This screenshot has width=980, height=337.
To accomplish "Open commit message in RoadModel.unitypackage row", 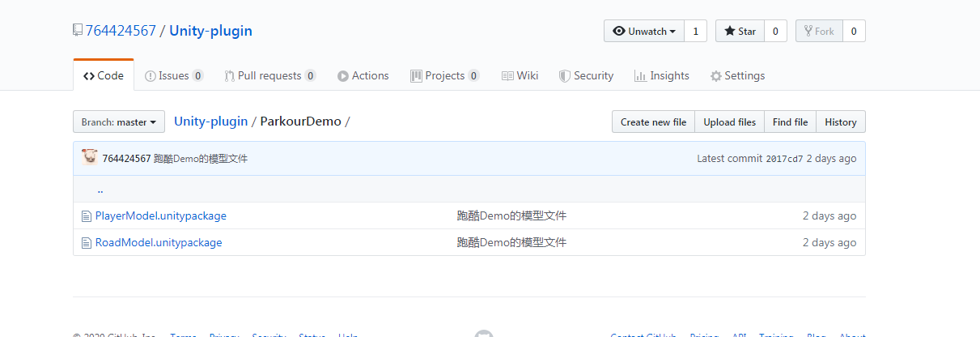I will [511, 242].
